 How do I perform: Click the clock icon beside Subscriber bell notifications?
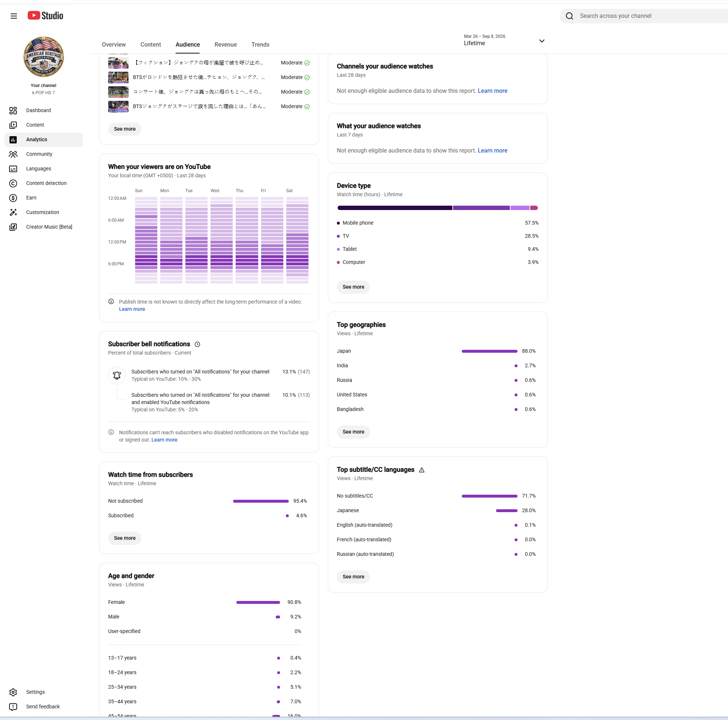197,344
